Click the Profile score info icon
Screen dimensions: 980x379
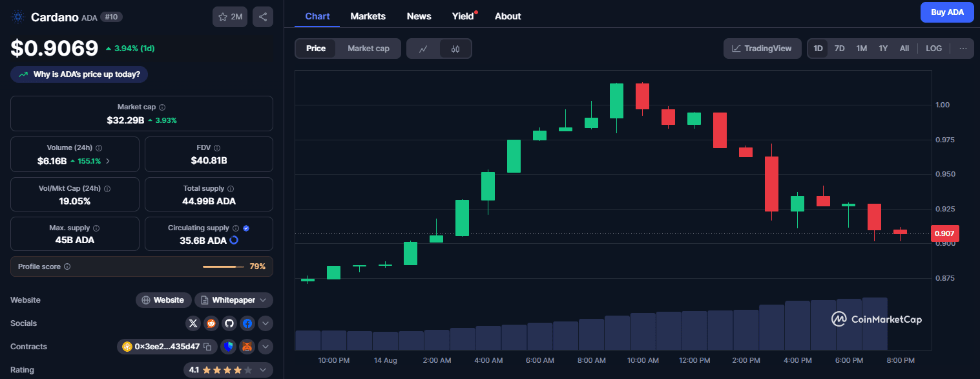click(67, 266)
